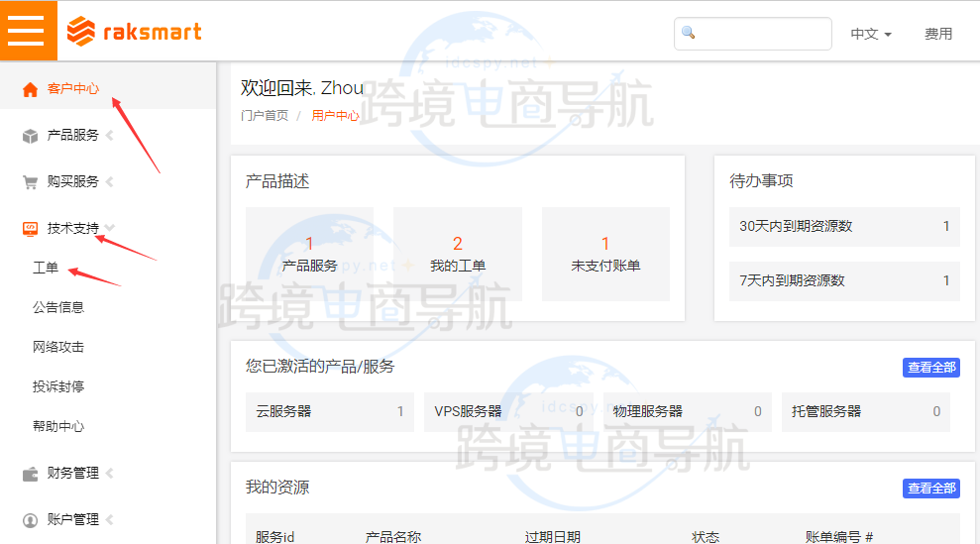Click the VPS服务器 product tile
Image resolution: width=980 pixels, height=544 pixels.
(x=508, y=412)
